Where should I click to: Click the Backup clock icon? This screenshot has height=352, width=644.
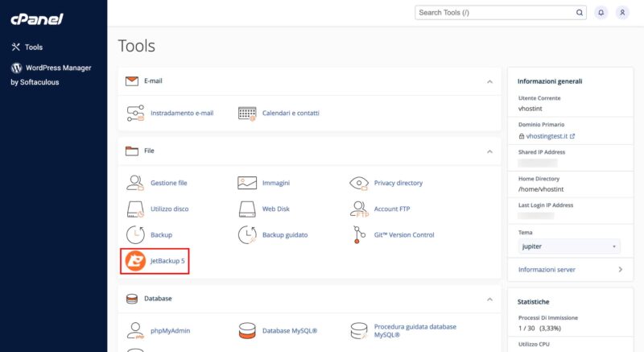[135, 235]
